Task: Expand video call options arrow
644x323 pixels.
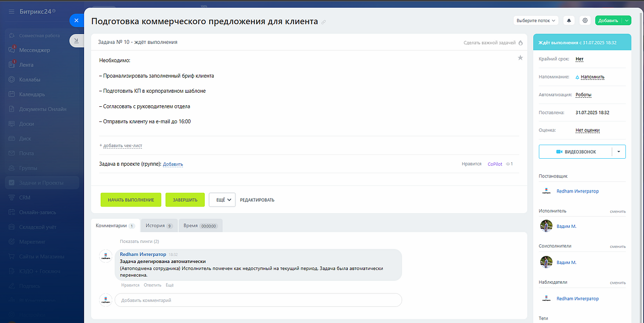Action: tap(619, 152)
